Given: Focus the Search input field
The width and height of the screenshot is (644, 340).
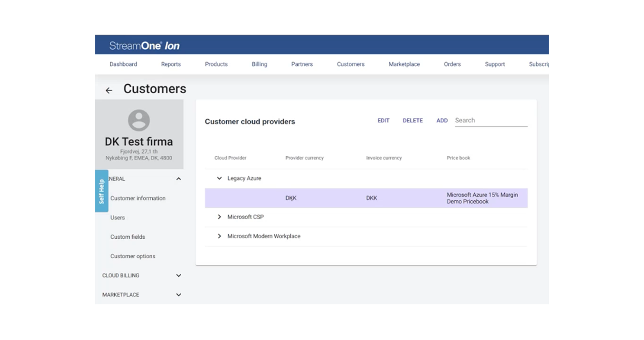Looking at the screenshot, I should [x=491, y=120].
